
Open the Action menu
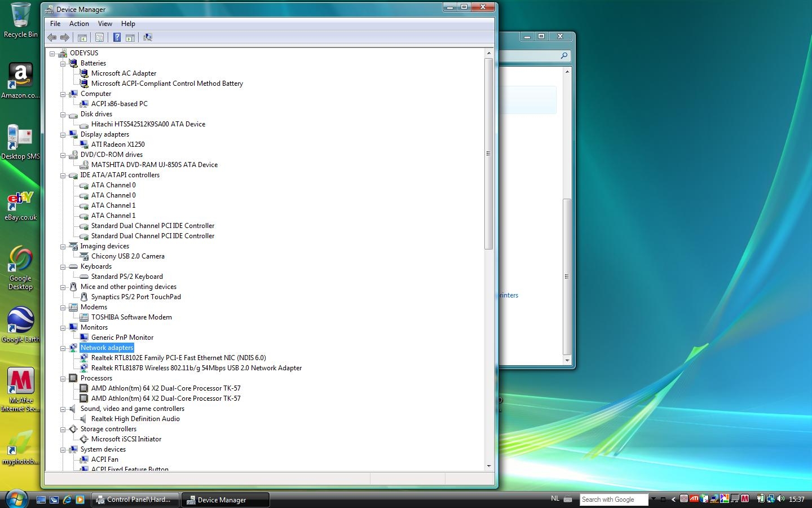(79, 24)
